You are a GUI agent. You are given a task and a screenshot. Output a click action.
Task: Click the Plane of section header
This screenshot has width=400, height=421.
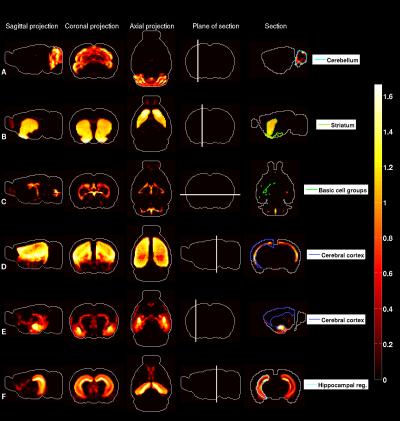(x=216, y=26)
